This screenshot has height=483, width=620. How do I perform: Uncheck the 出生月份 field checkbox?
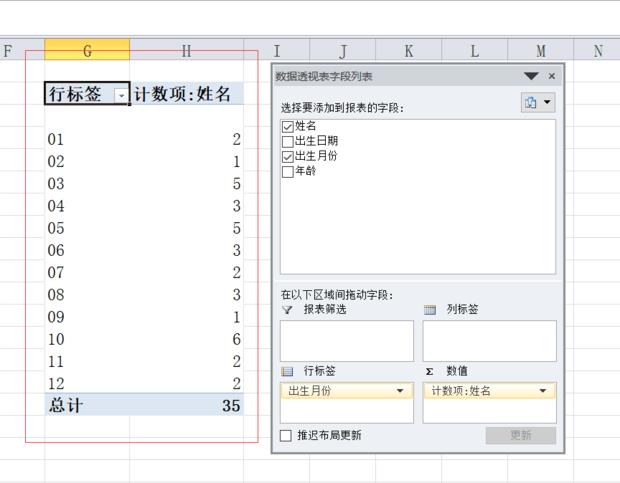[288, 157]
